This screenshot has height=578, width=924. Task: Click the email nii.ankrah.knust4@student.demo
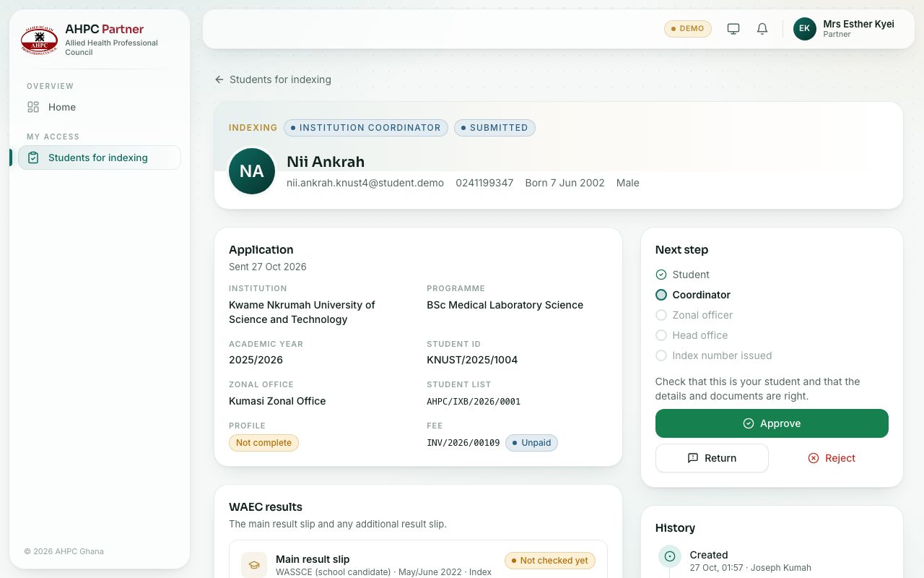tap(365, 183)
